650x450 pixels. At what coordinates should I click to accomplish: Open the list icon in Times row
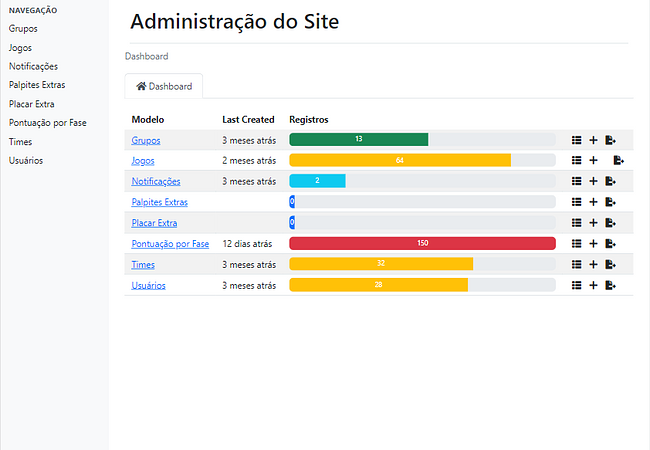576,264
